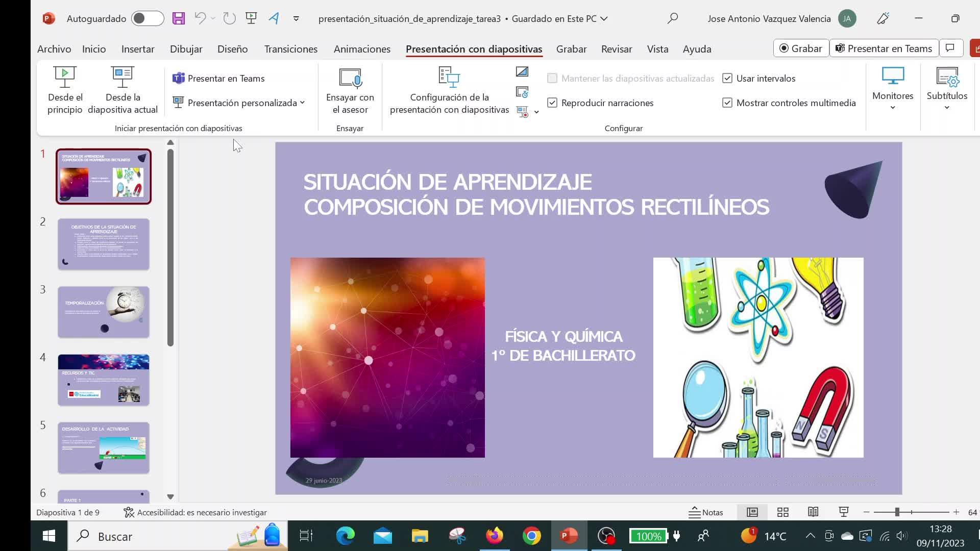Click the Grabar button
This screenshot has width=980, height=551.
(x=801, y=48)
